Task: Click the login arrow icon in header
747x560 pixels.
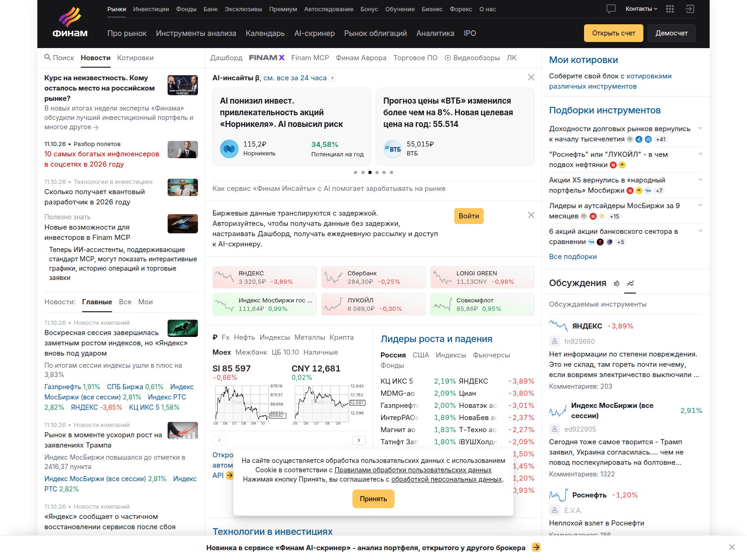Action: pyautogui.click(x=690, y=9)
